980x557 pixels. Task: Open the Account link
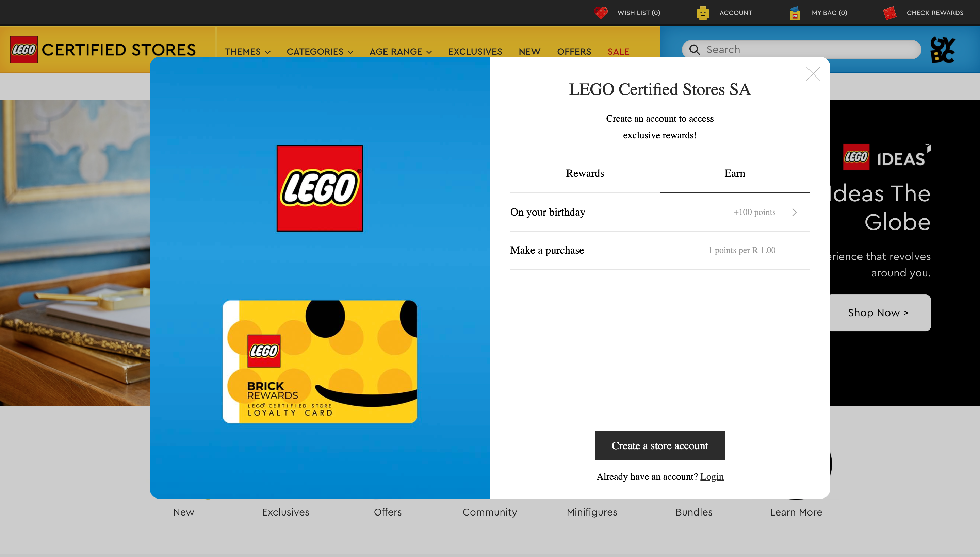[x=736, y=13]
